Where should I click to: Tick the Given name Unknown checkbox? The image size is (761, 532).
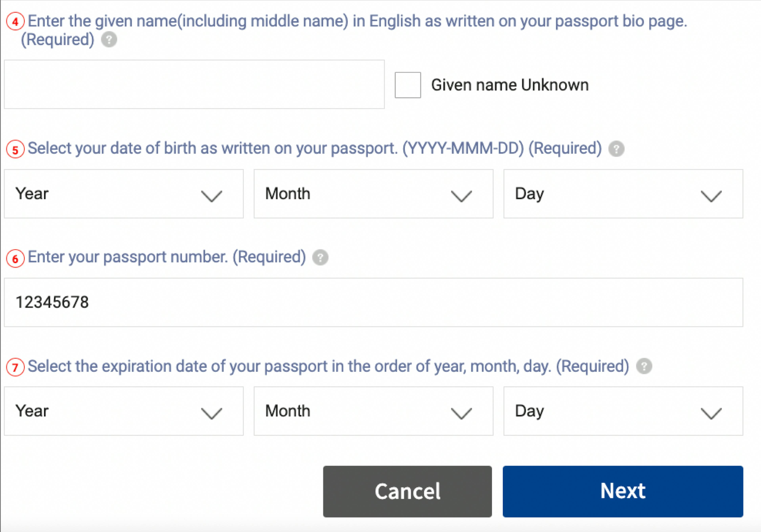[408, 85]
